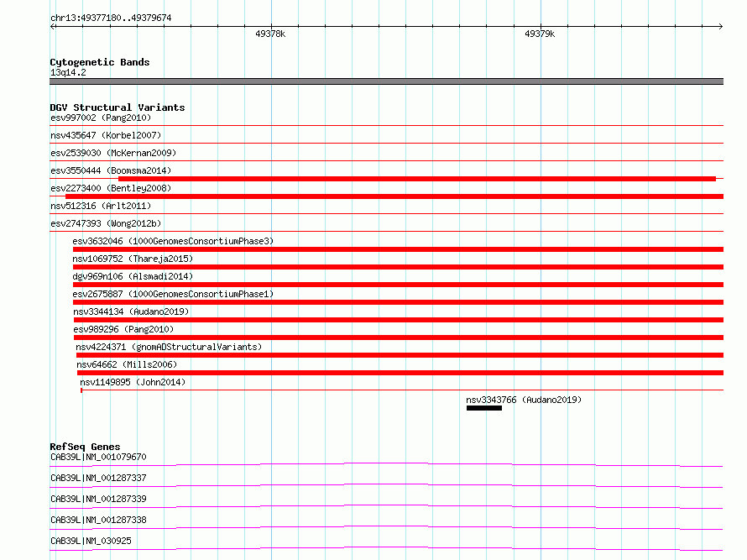Open gene CAB39L|NM_001287338
747x560 pixels.
click(x=98, y=520)
